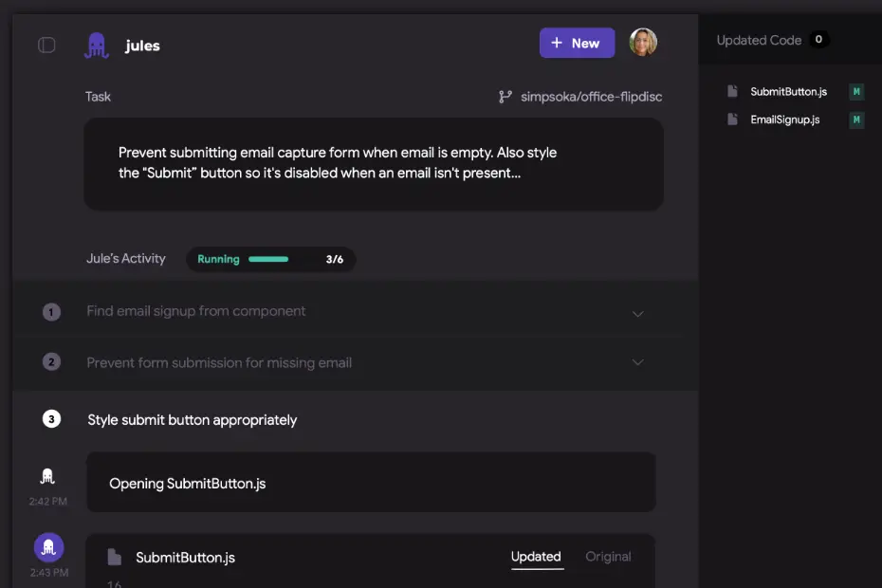This screenshot has width=882, height=588.
Task: Click modified badge next to SubmitButton.js
Action: tap(856, 92)
